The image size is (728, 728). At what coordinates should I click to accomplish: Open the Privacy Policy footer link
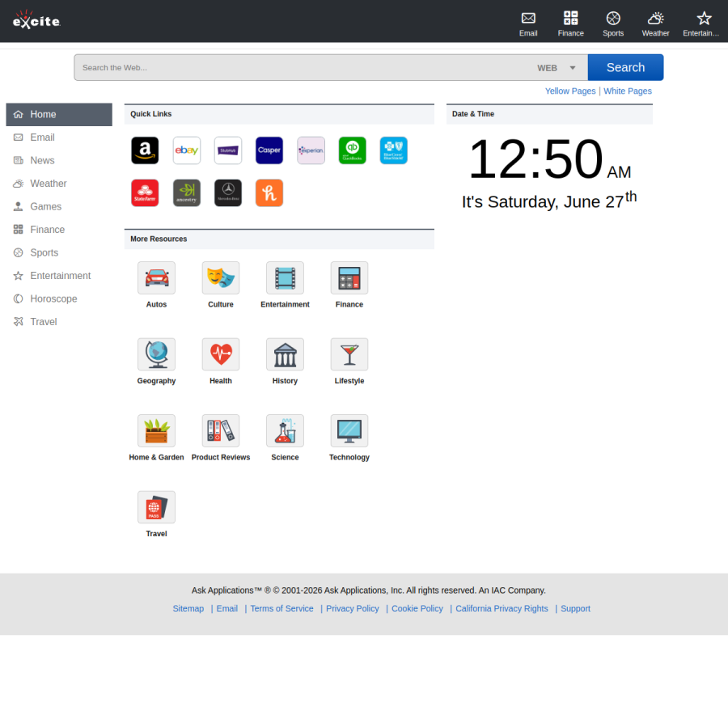(353, 608)
